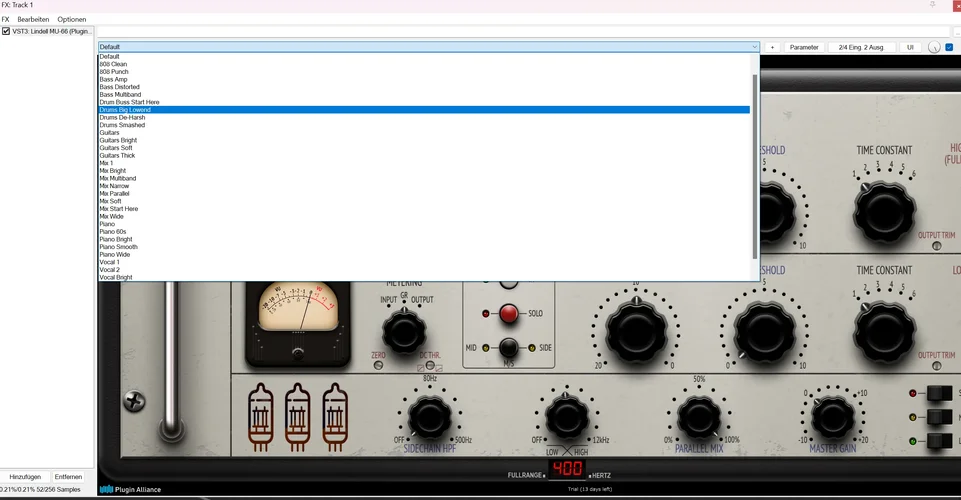Screen dimensions: 961x500
Task: Choose the Drums Big Lowend preset
Action: tap(424, 110)
